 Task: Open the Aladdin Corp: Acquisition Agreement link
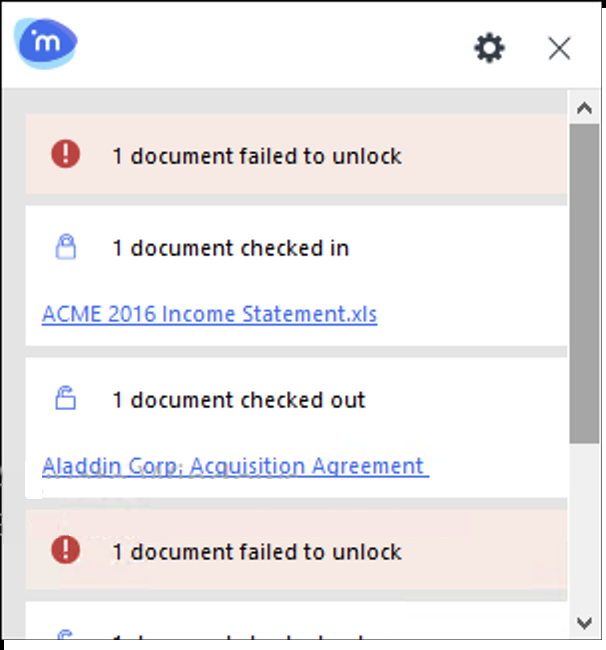click(x=235, y=466)
